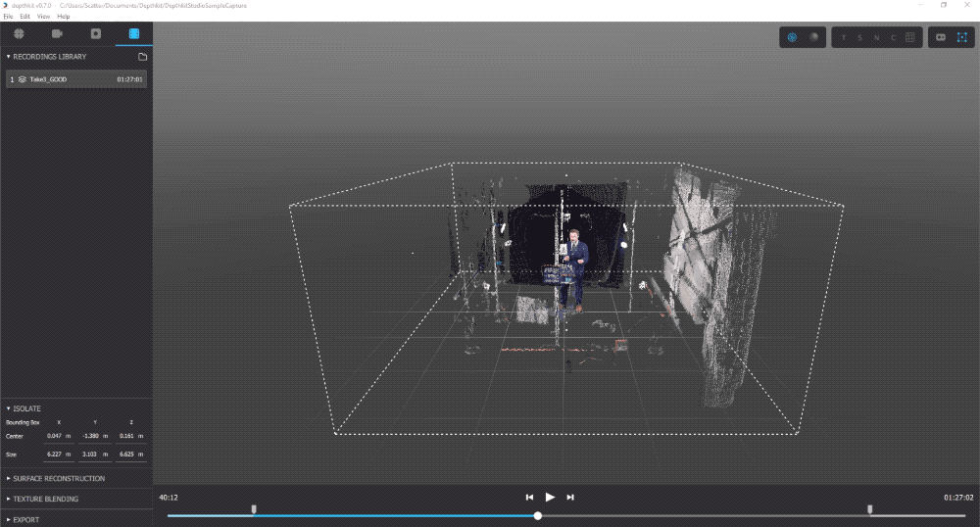Expand the Texture Blending section

[x=45, y=499]
